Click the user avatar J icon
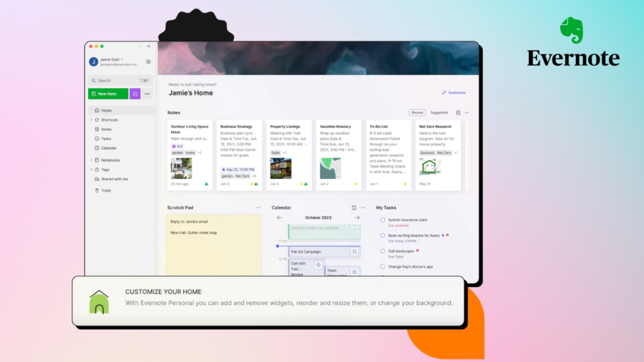The height and width of the screenshot is (362, 644). click(94, 62)
